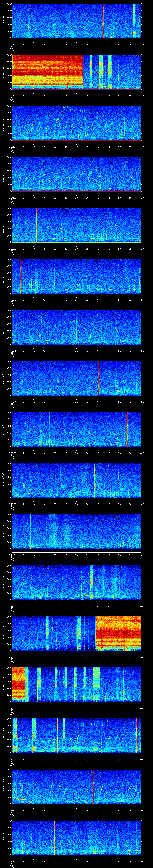Screen dimensions: 153x868
Task: Click the '19:09:00' time axis label
Action: pos(12,453)
